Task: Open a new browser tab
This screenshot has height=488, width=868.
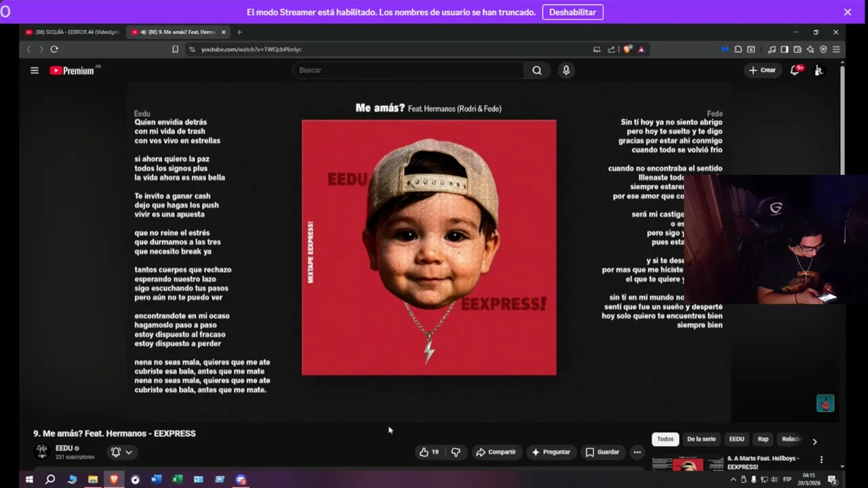Action: coord(239,32)
